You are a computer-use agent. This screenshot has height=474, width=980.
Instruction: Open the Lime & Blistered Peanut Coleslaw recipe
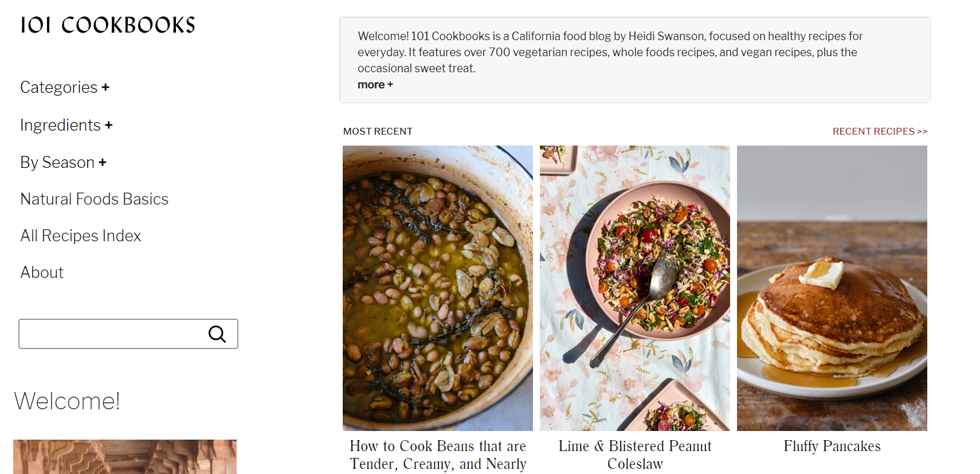(634, 455)
